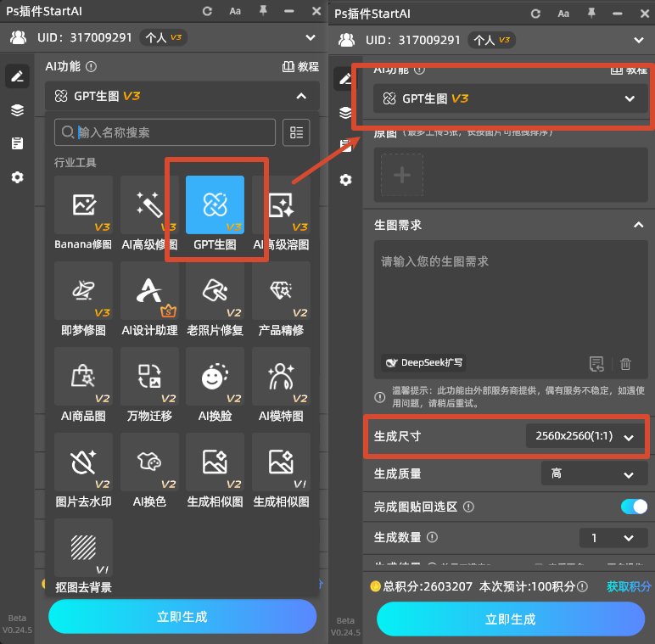Expand the account menu in left panel

click(311, 37)
